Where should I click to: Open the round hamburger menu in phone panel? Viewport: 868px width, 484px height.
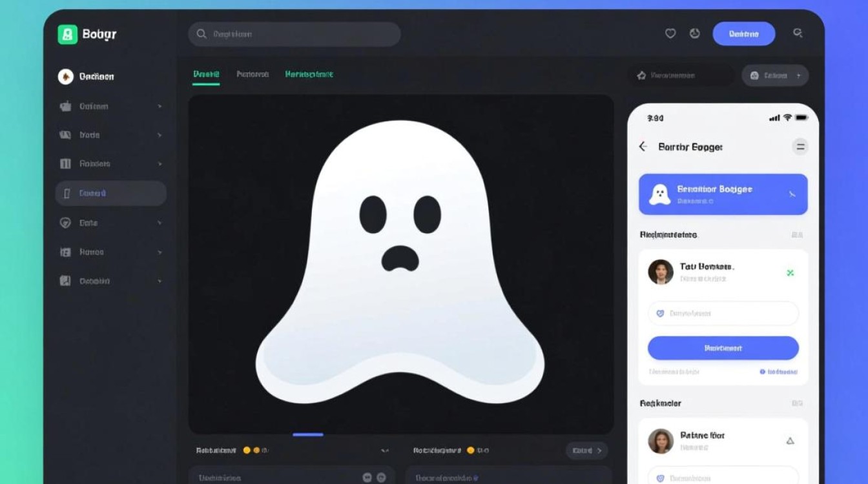point(800,147)
